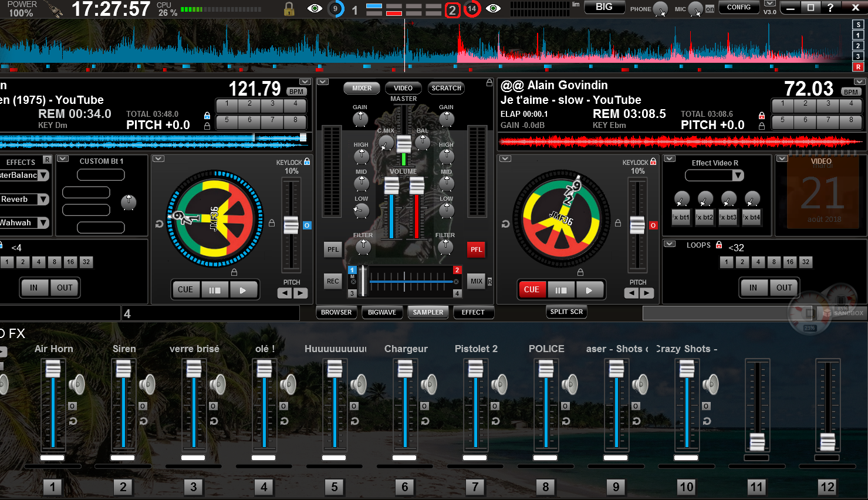Open the Reverb effect dropdown
The height and width of the screenshot is (500, 868).
(x=43, y=200)
